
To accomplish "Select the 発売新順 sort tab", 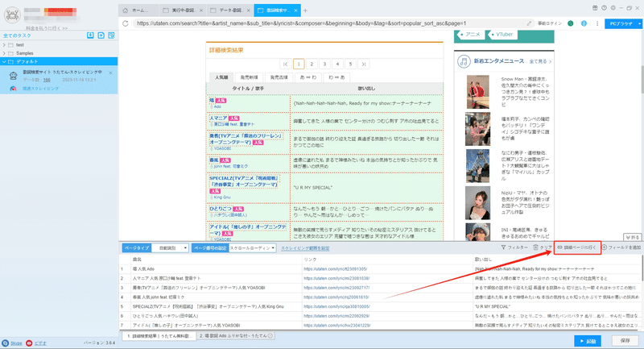I will (x=250, y=77).
